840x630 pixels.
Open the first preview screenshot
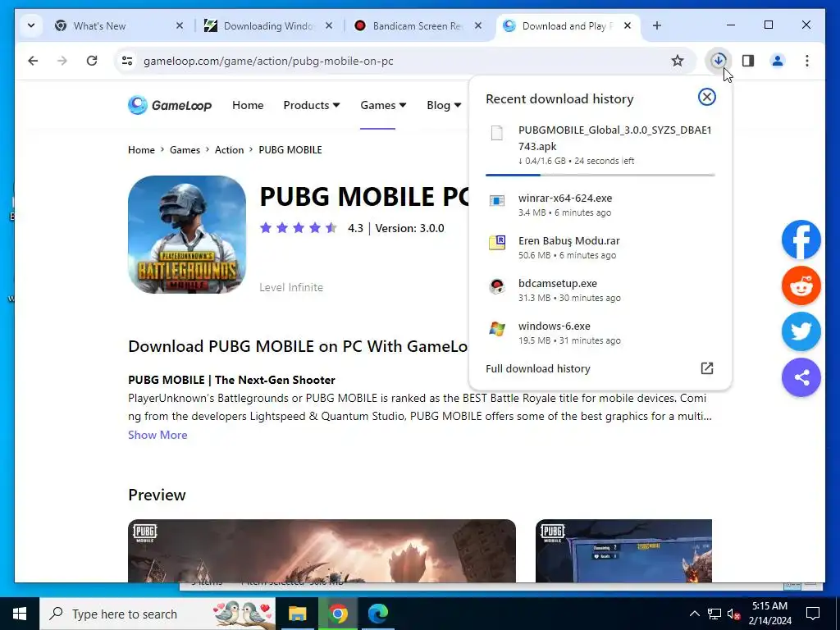tap(322, 550)
